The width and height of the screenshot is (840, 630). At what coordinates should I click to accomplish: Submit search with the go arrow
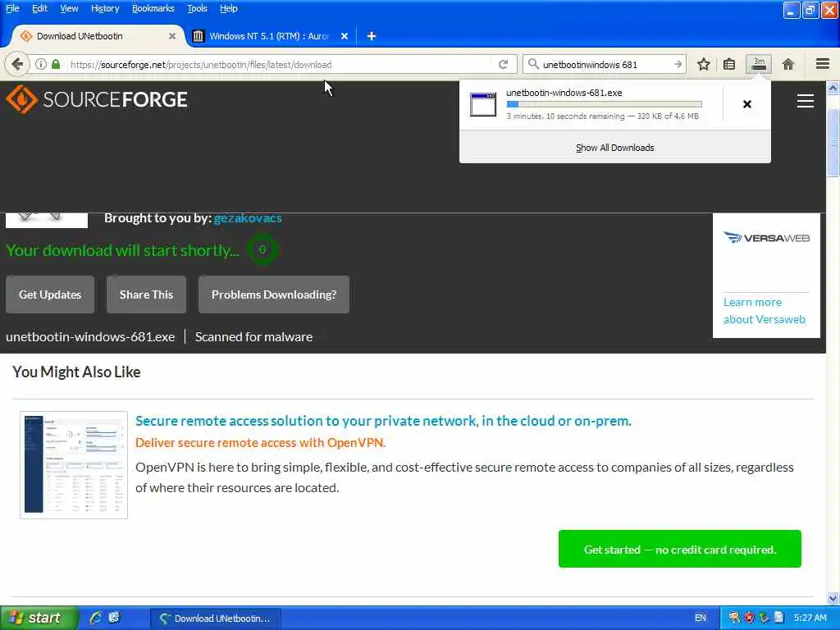click(678, 64)
